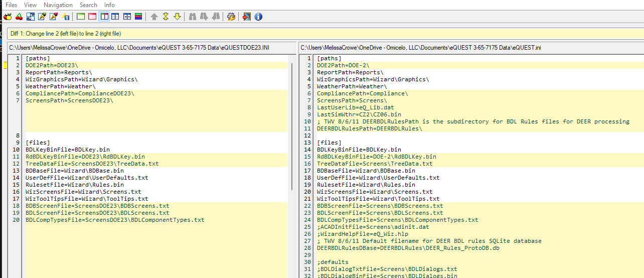
Task: Open the Files menu
Action: [x=11, y=5]
